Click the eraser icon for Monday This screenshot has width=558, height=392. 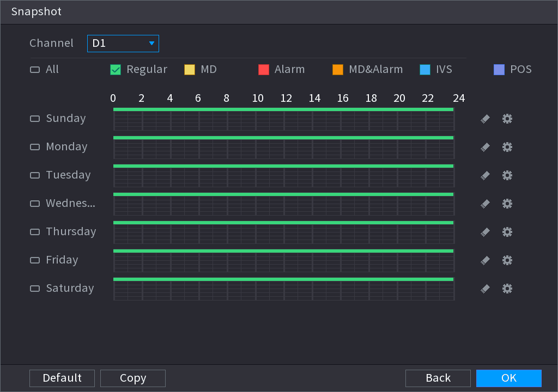[x=485, y=147]
